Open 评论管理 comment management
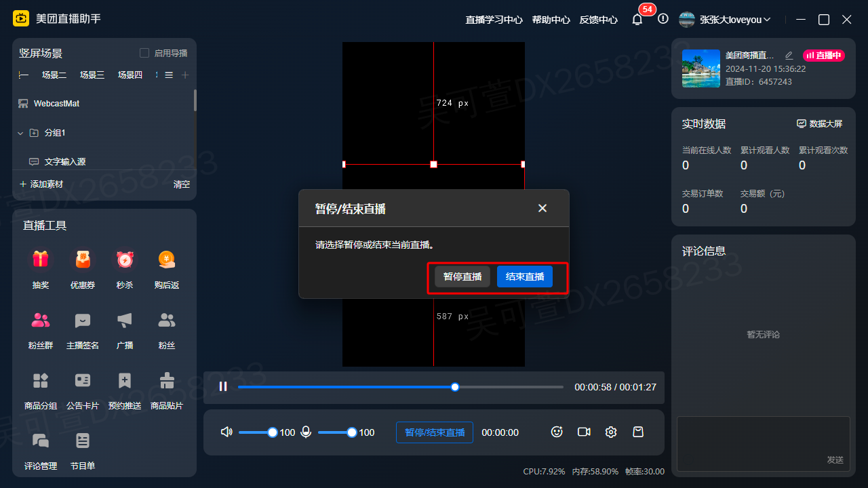The height and width of the screenshot is (488, 868). (x=41, y=441)
